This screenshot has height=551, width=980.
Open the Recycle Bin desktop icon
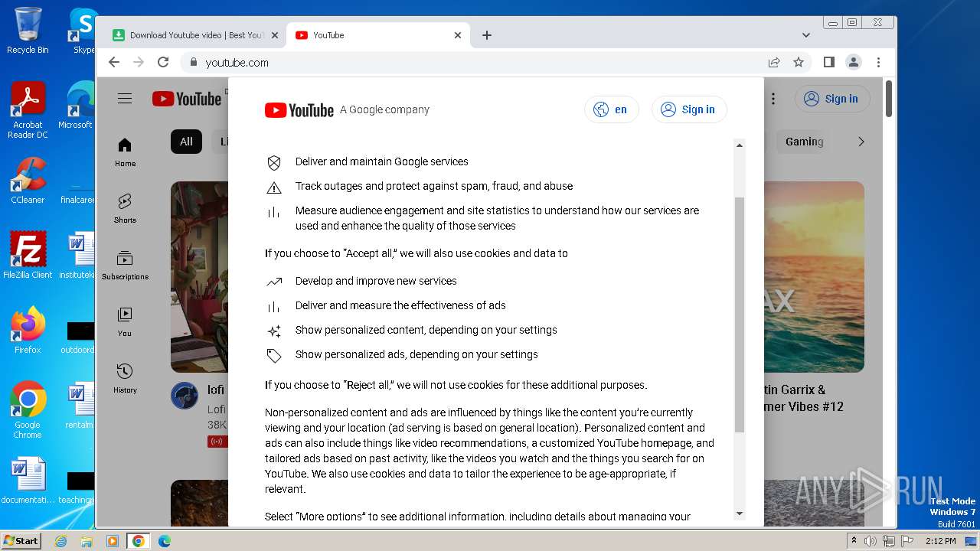point(28,31)
